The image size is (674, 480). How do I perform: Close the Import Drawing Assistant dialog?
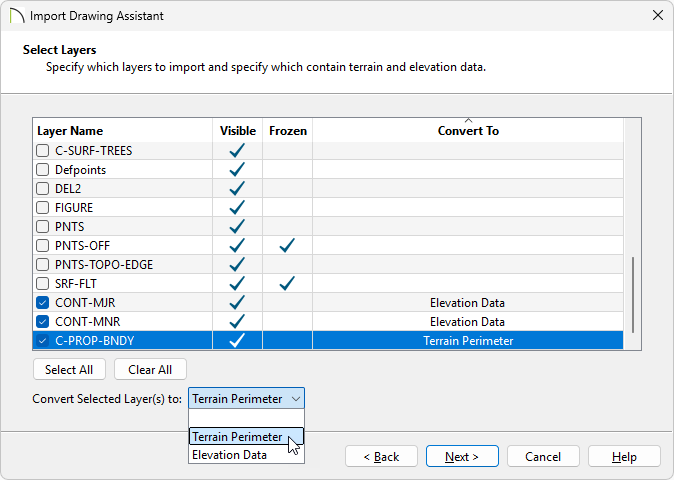pyautogui.click(x=658, y=15)
